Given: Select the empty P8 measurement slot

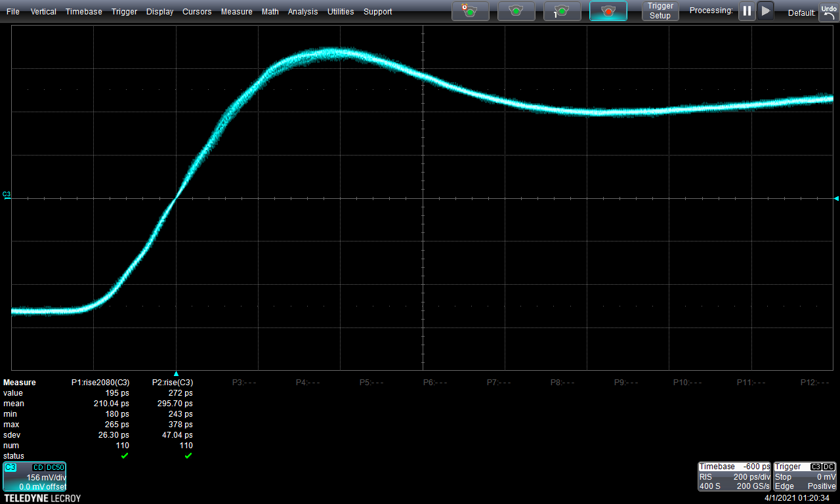Looking at the screenshot, I should [x=562, y=383].
